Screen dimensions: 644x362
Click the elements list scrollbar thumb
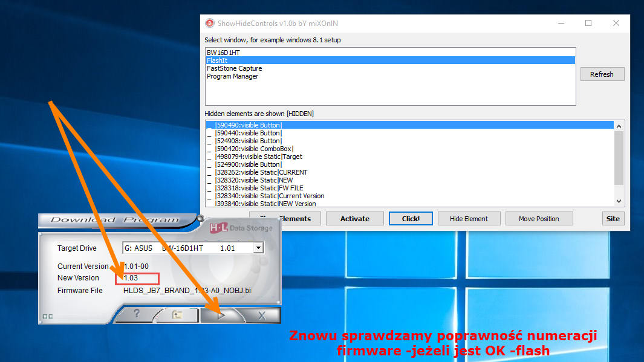pos(619,158)
